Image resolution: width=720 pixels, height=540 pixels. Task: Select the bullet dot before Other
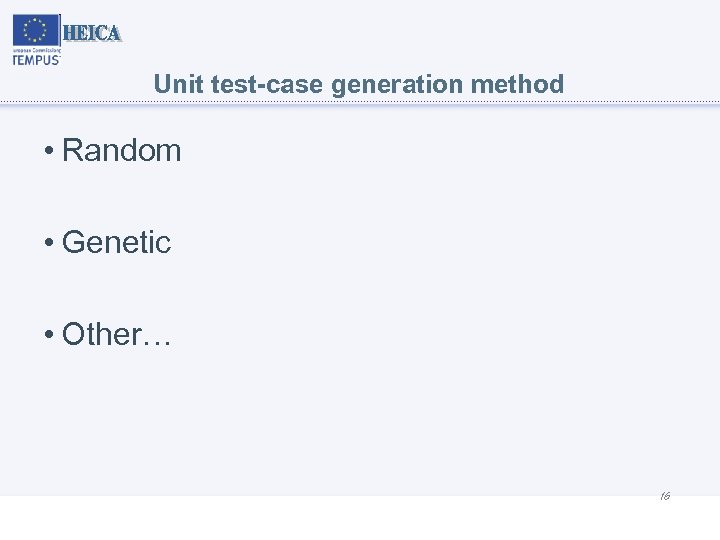click(48, 335)
